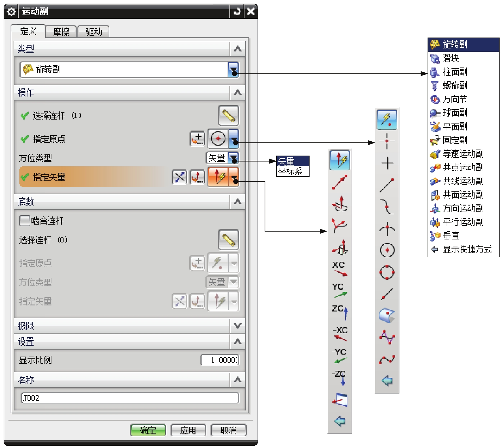Image resolution: width=502 pixels, height=448 pixels.
Task: Close the 运动副 dialog
Action: 251,12
